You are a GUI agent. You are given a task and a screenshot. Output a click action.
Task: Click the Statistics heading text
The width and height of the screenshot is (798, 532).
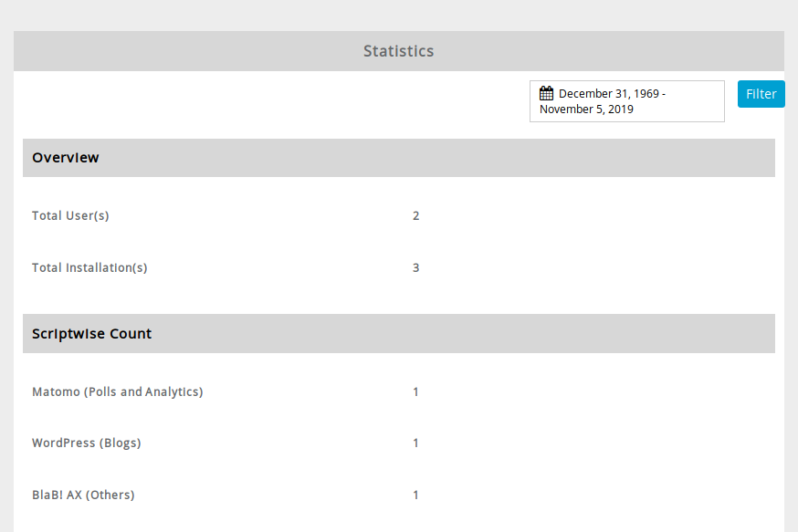coord(398,51)
